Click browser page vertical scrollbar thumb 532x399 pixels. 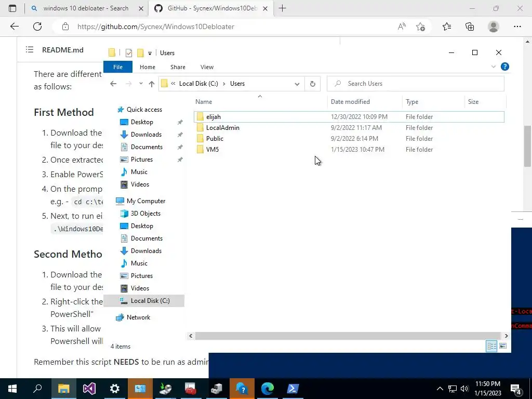527,146
